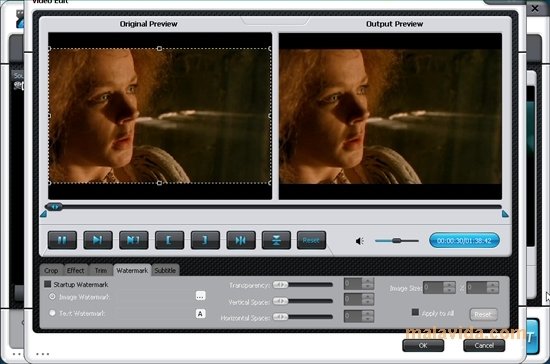Select the Image Watermark radio button
Image resolution: width=550 pixels, height=364 pixels.
point(52,297)
